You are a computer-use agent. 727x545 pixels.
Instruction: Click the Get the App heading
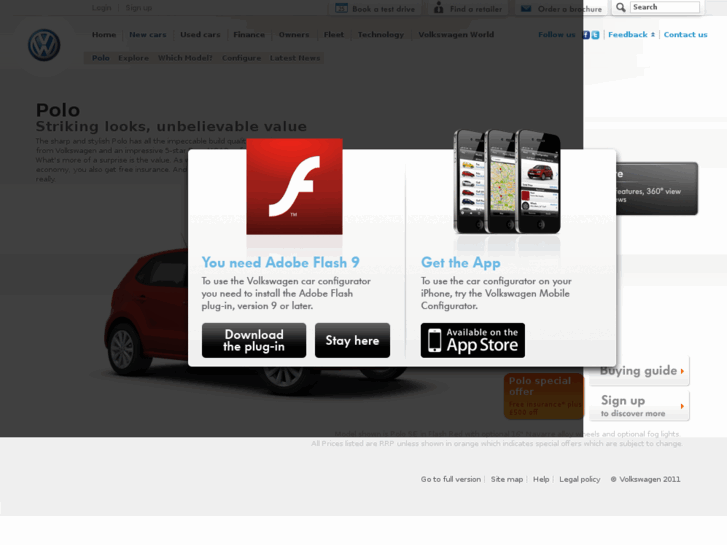pyautogui.click(x=460, y=263)
